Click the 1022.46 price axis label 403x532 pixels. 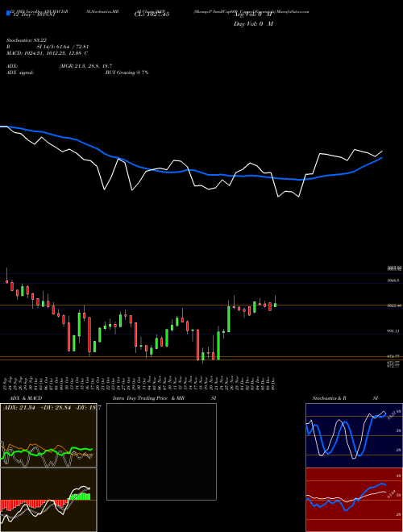[394, 305]
